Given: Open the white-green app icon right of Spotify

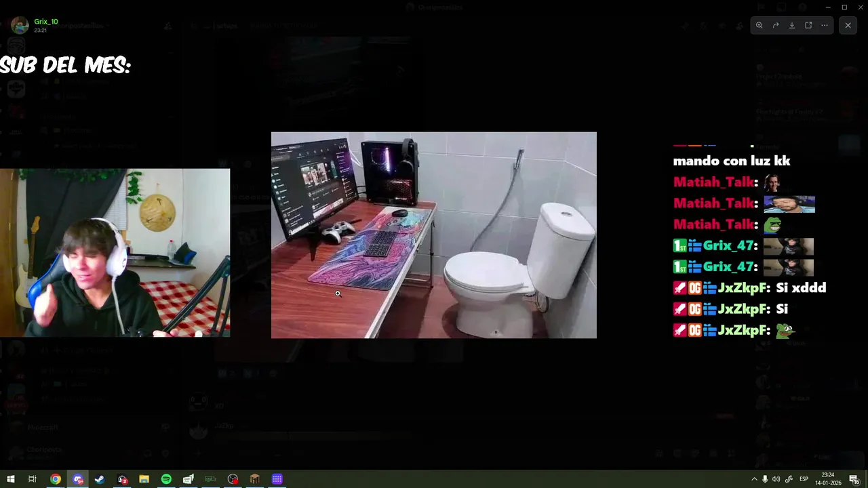Looking at the screenshot, I should pos(189,479).
